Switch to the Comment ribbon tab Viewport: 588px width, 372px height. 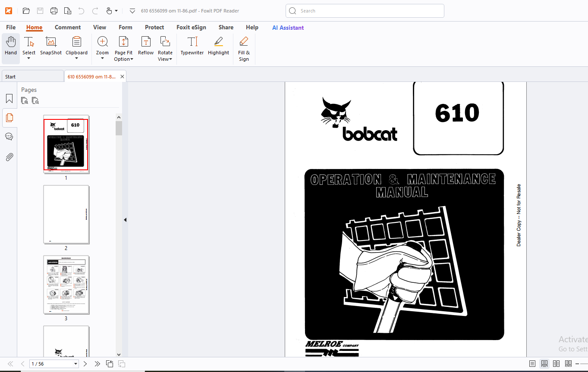point(68,27)
